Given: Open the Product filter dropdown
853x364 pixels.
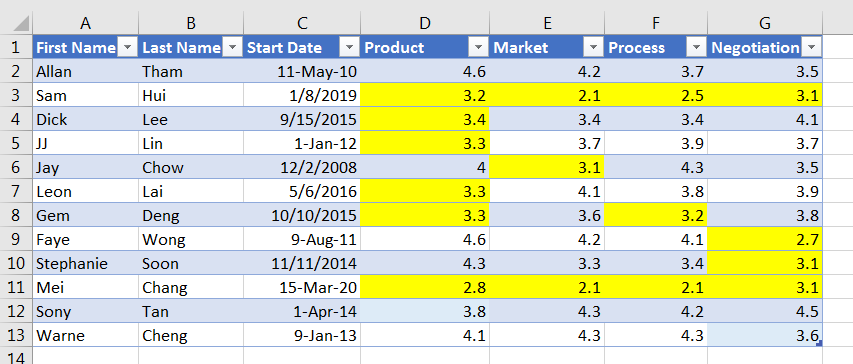Looking at the screenshot, I should click(x=478, y=48).
